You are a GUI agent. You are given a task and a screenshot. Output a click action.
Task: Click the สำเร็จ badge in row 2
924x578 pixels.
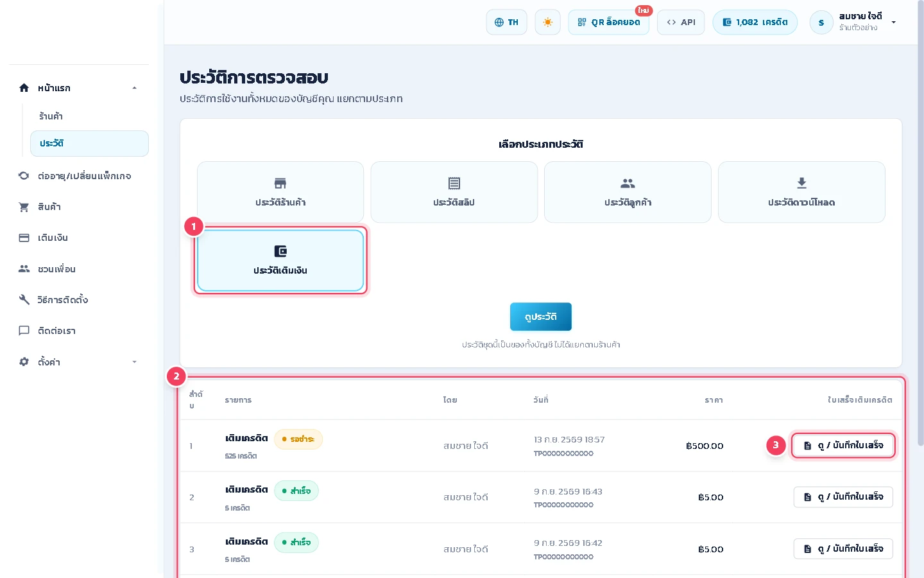pos(296,491)
